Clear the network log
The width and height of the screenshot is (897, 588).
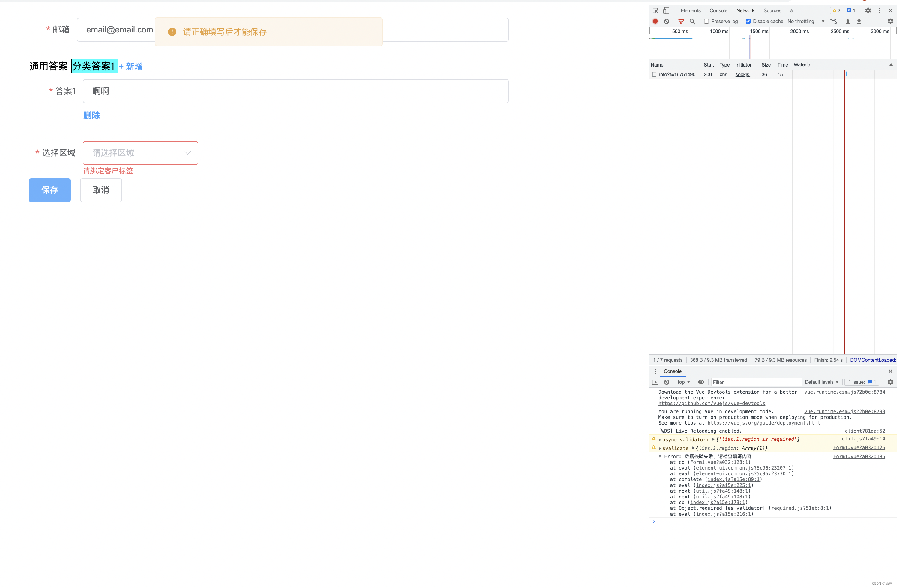667,22
